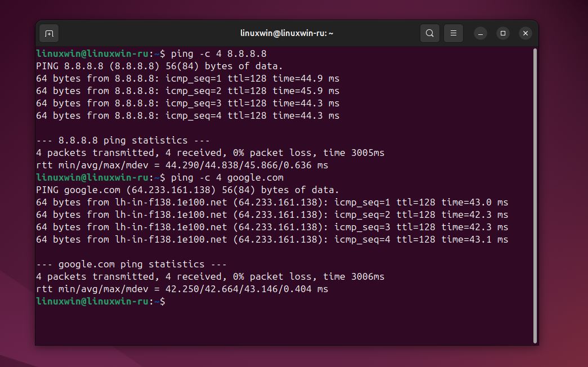Screen dimensions: 588x367
Task: Click google reply line with time=43.0 ms
Action: [x=272, y=202]
